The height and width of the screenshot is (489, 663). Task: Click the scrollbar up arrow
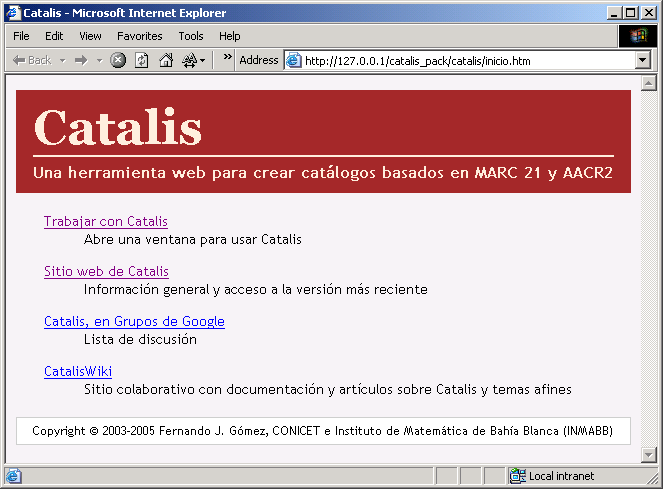648,83
